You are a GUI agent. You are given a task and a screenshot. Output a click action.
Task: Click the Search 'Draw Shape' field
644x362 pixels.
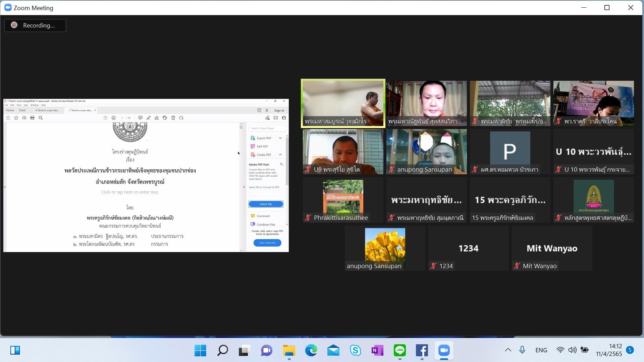click(x=267, y=128)
